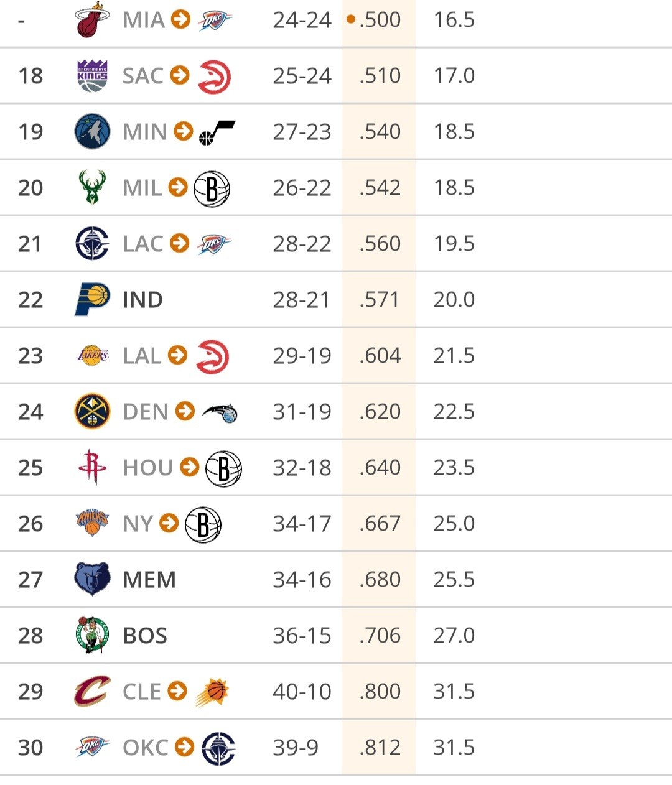Click the Boston Celtics logo

click(92, 635)
